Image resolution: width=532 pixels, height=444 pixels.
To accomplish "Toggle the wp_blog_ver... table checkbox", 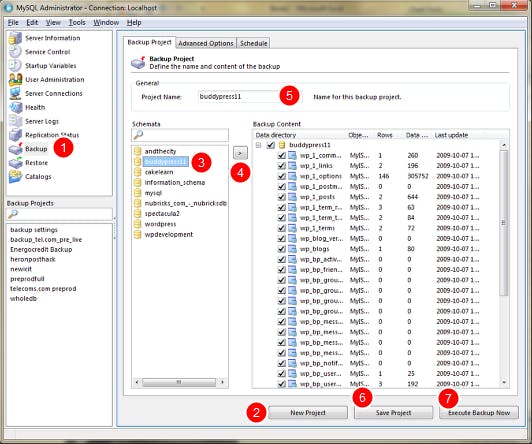I will (281, 238).
